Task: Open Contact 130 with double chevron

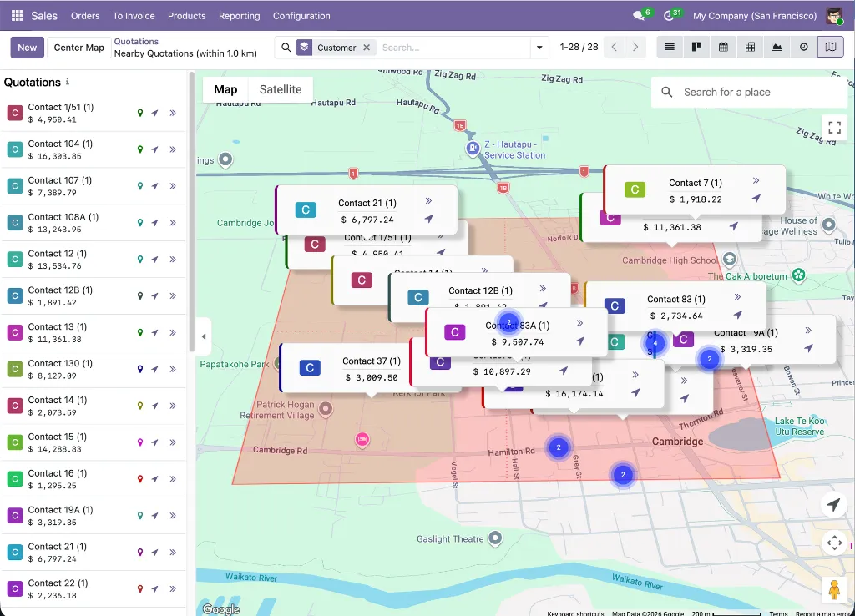Action: [x=172, y=369]
